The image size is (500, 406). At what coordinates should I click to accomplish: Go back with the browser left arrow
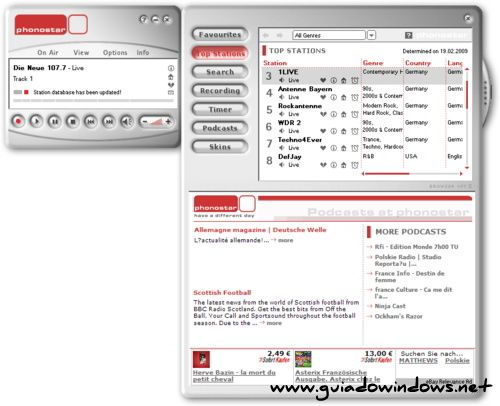point(266,35)
